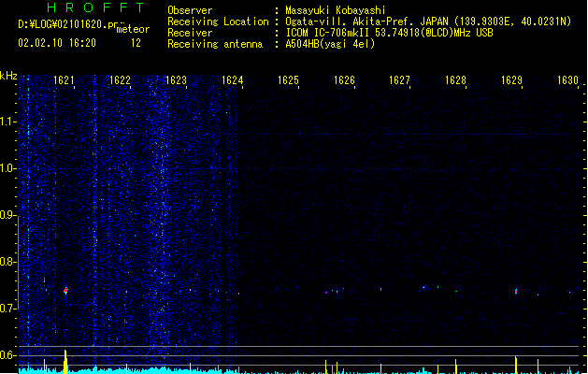Click the meteor label
This screenshot has height=374, width=588.
tap(133, 29)
